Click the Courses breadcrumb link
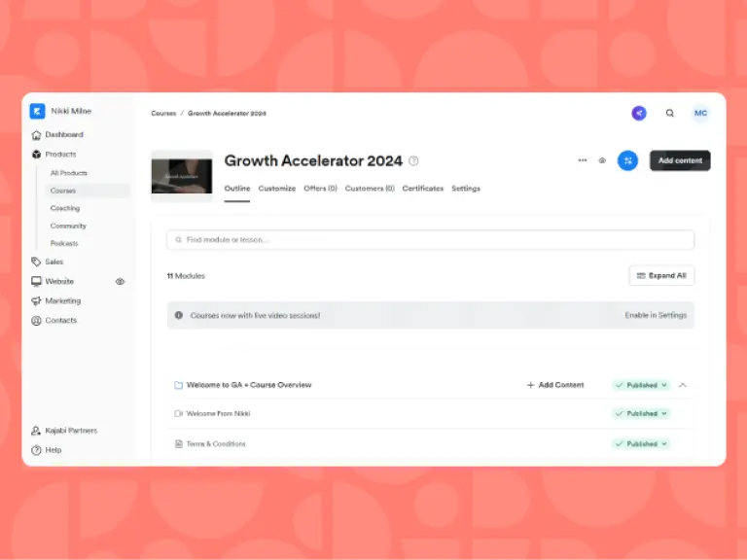The height and width of the screenshot is (560, 747). tap(163, 114)
